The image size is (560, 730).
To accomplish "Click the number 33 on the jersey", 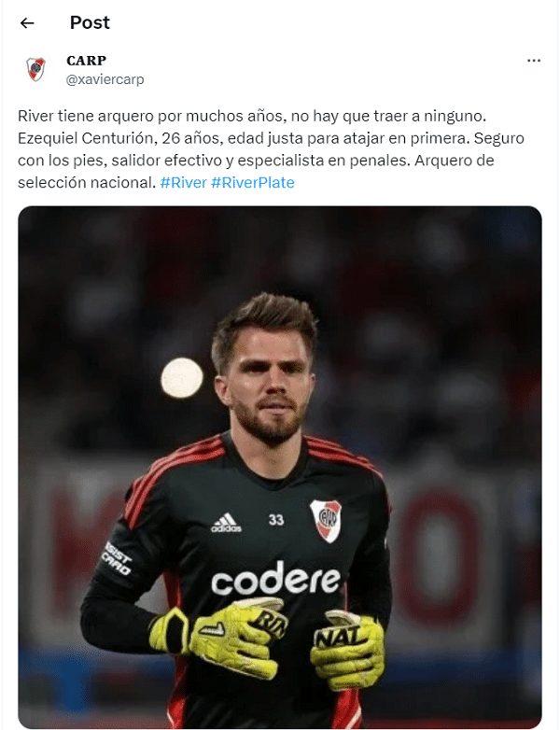I will pyautogui.click(x=276, y=520).
